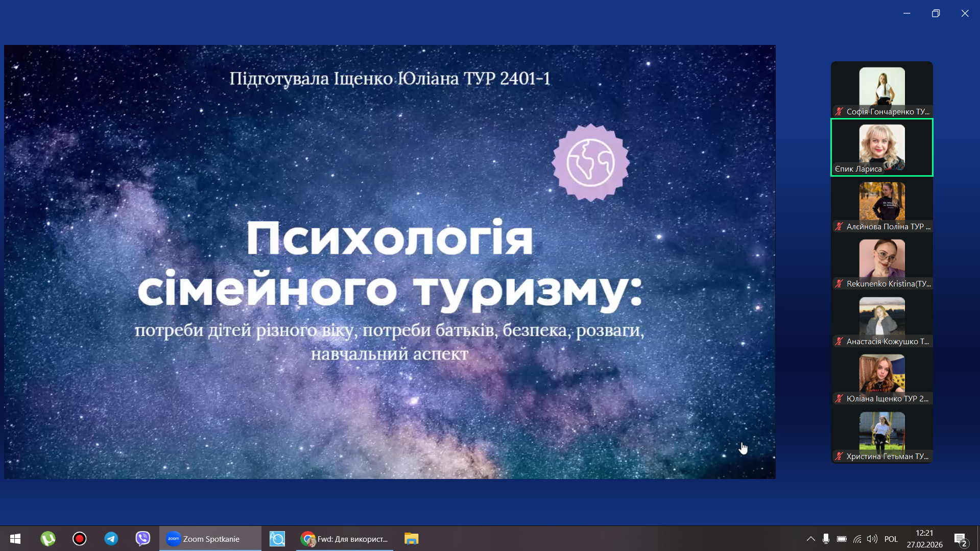Click muted mic icon beside Христина Гетьман
980x551 pixels.
(839, 456)
